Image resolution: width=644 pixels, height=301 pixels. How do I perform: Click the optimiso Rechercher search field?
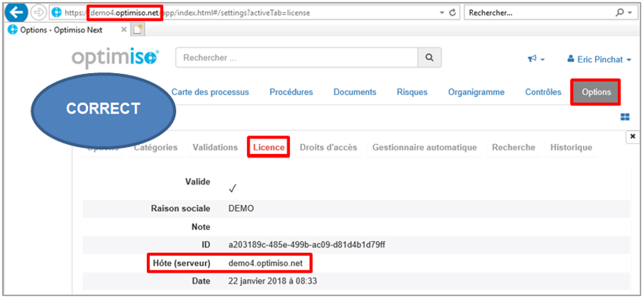click(297, 58)
